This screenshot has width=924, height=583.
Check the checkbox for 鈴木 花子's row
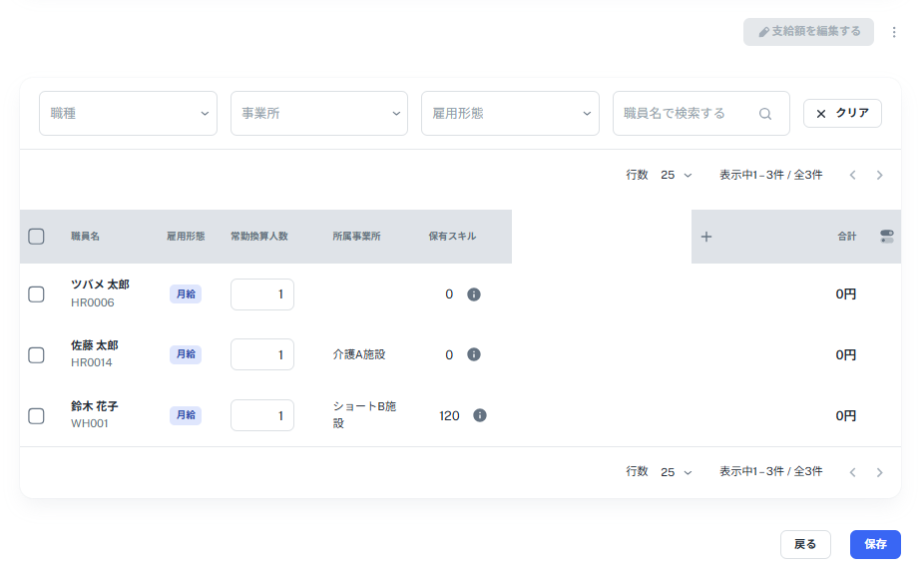coord(36,414)
